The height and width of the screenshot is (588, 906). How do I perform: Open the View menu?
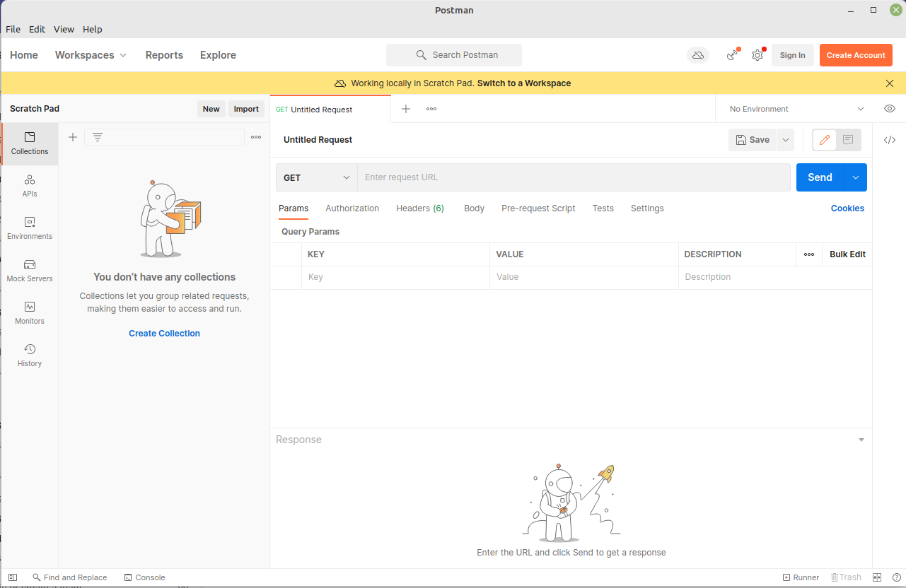point(64,29)
